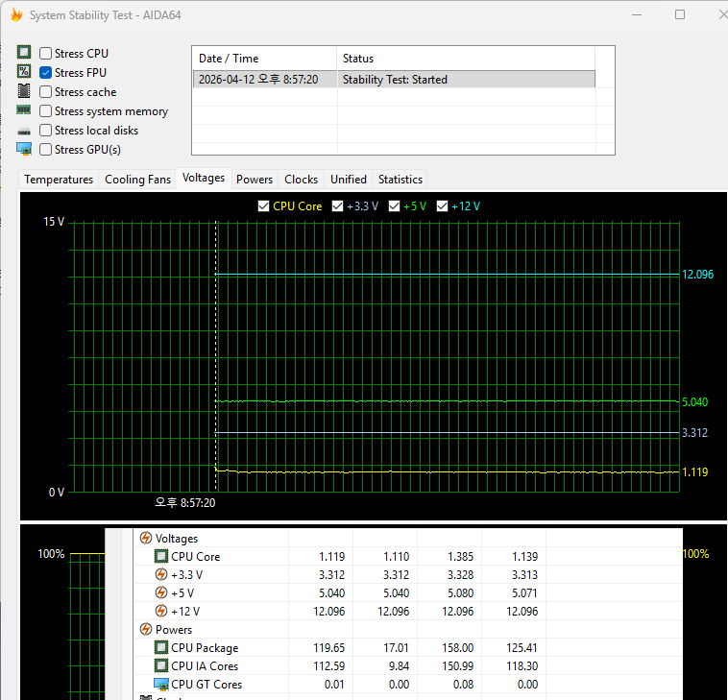Click the 3.312 reading label on graph
The width and height of the screenshot is (728, 700).
[x=694, y=433]
